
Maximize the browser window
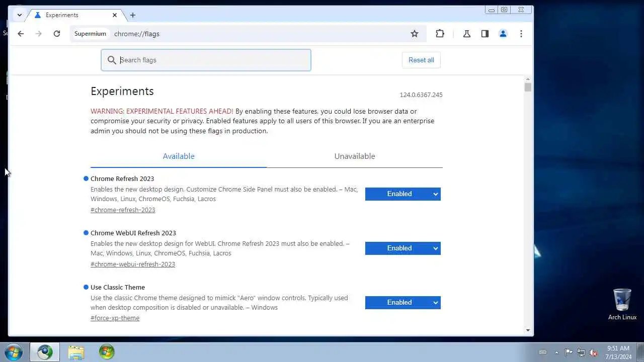tap(504, 10)
